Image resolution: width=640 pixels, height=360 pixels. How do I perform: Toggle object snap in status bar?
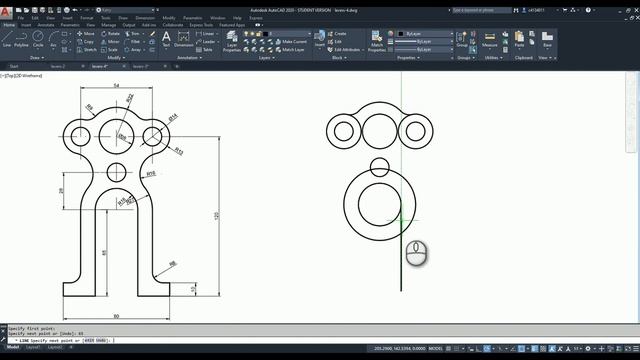pos(522,349)
